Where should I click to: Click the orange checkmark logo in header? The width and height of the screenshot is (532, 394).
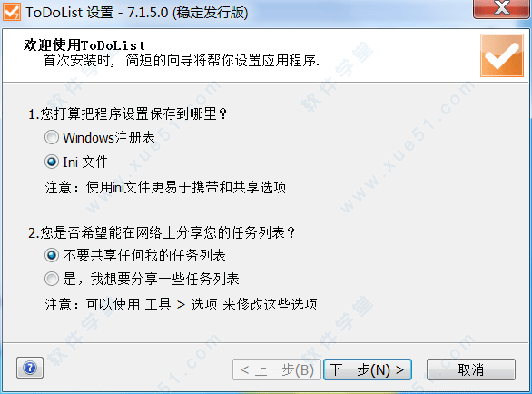502,55
